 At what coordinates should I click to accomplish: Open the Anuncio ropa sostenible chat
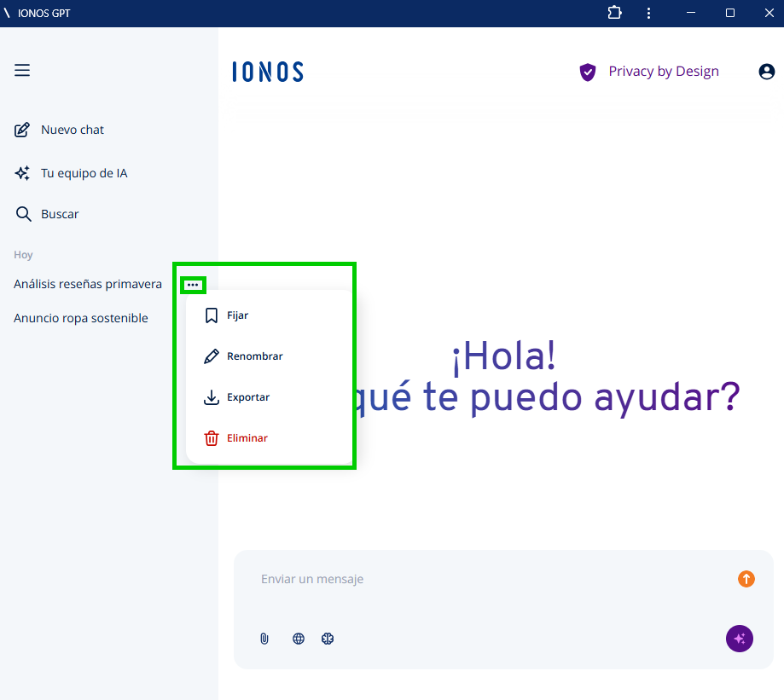pyautogui.click(x=80, y=318)
